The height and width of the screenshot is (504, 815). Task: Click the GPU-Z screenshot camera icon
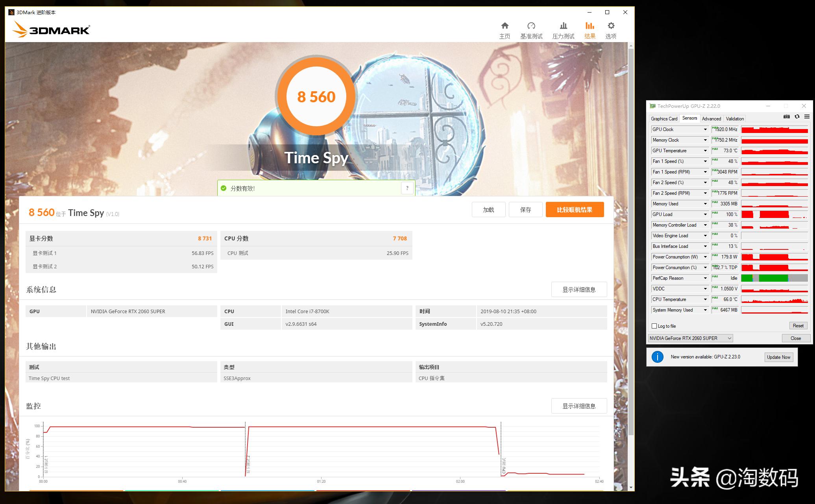click(x=786, y=116)
